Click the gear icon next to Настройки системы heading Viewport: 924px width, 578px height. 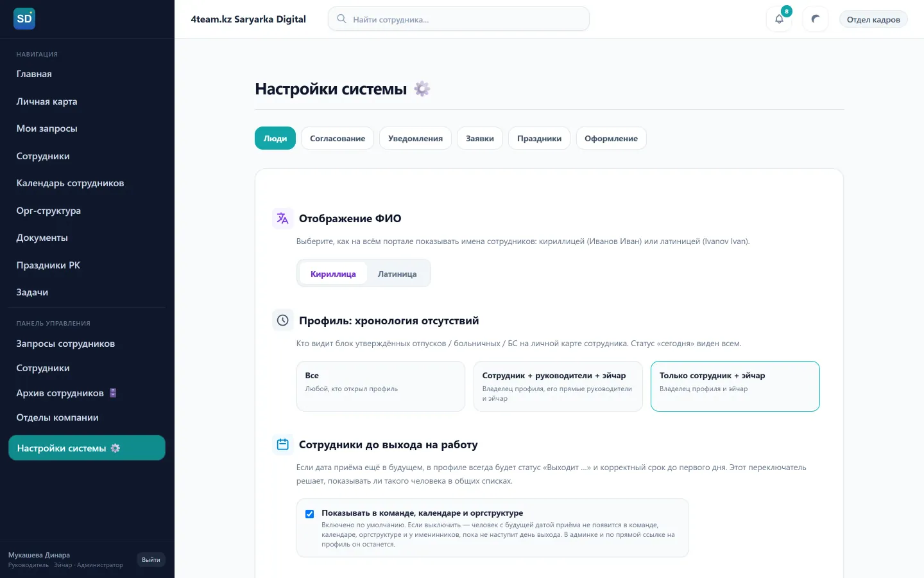pyautogui.click(x=422, y=89)
